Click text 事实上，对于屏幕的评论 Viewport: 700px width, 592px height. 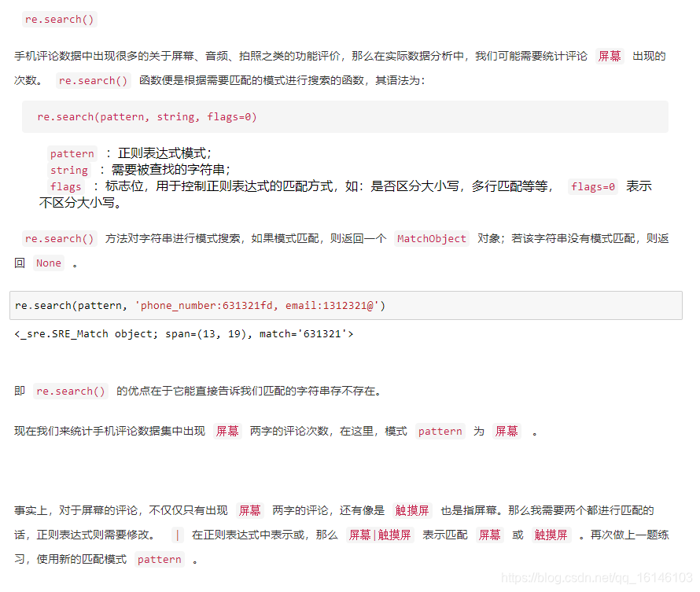[76, 510]
